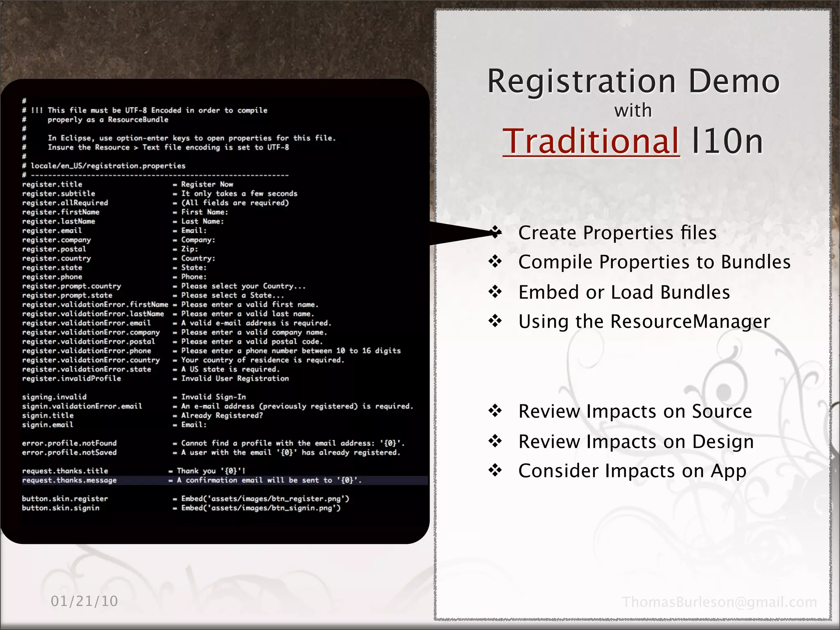
Task: Click 'A valid e-mail address is required.' value
Action: click(256, 323)
